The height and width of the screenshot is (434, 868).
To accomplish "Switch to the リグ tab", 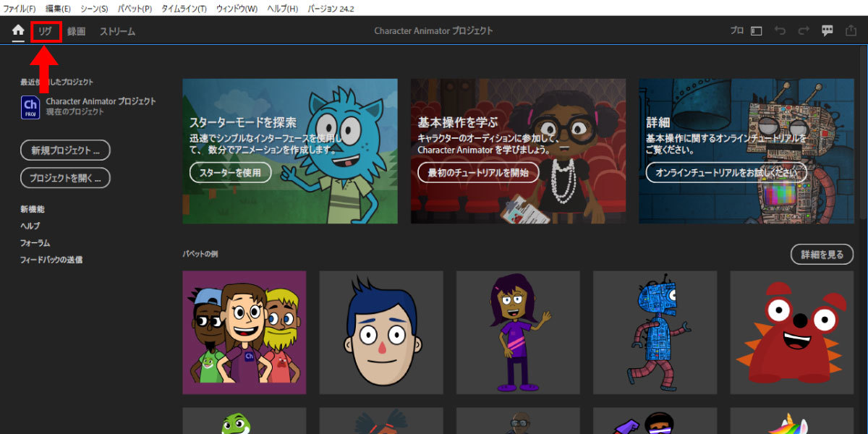I will pos(46,31).
